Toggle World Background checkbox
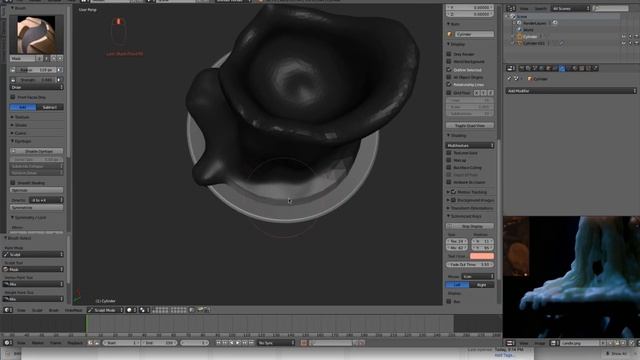The height and width of the screenshot is (360, 640). coord(449,61)
